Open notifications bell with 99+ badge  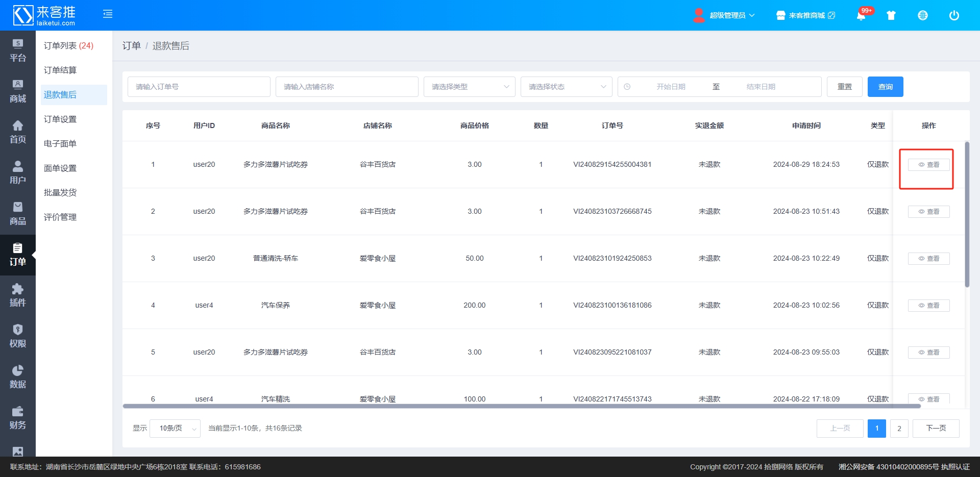[x=861, y=15]
